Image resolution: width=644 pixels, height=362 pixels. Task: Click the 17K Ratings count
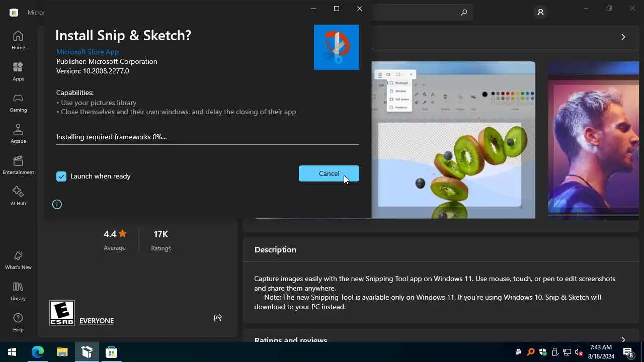(161, 240)
